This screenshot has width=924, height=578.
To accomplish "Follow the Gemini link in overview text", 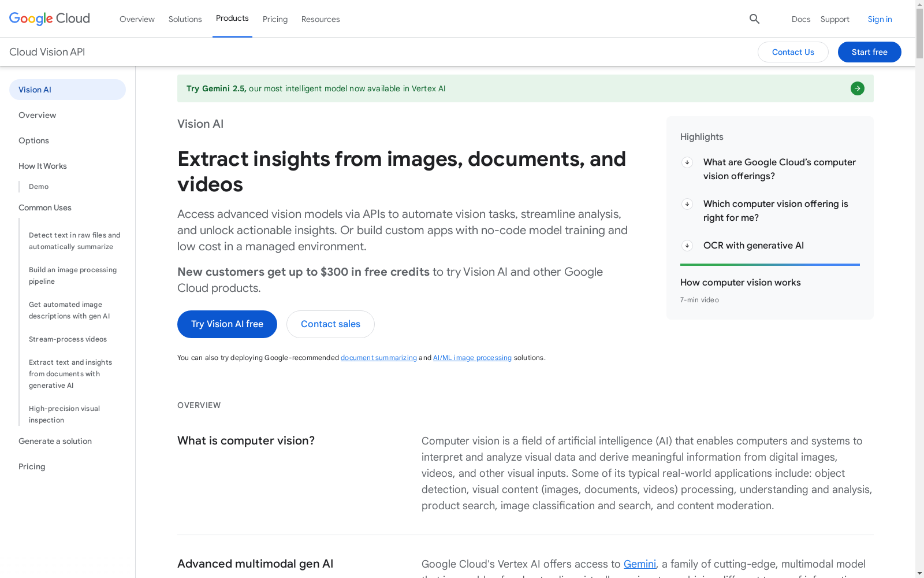I will click(640, 564).
